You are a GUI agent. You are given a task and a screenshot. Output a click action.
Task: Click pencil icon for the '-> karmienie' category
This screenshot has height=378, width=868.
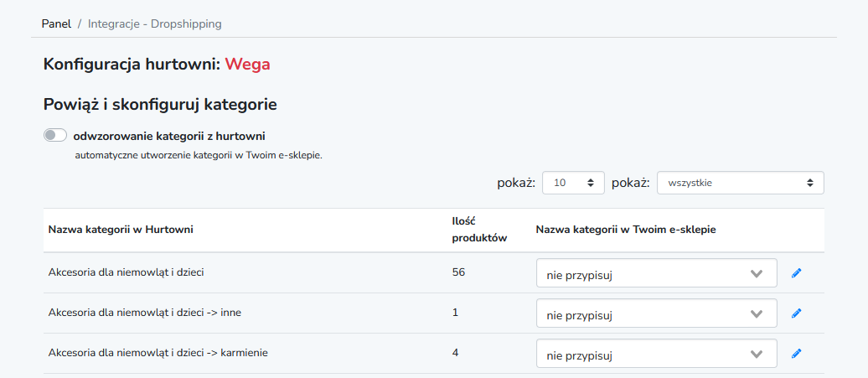coord(797,353)
